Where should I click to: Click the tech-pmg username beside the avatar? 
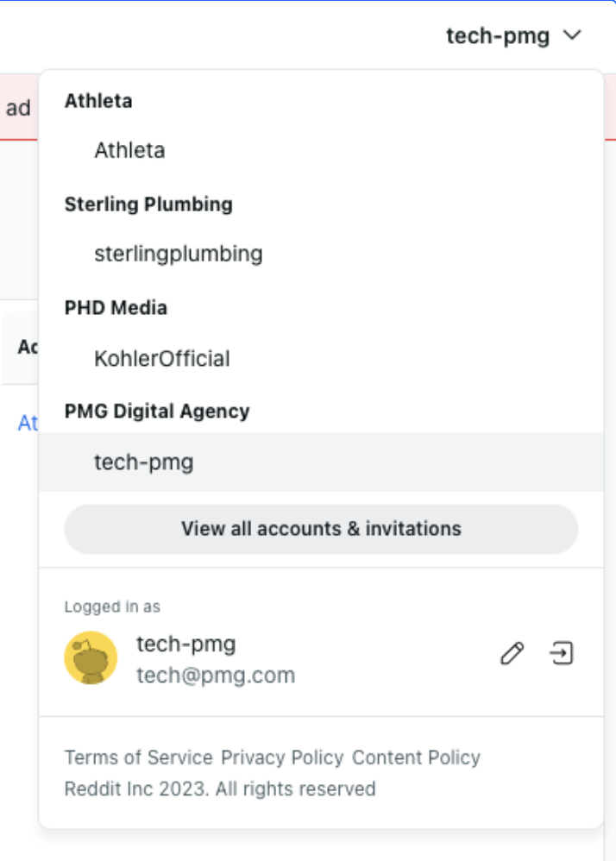pos(186,644)
